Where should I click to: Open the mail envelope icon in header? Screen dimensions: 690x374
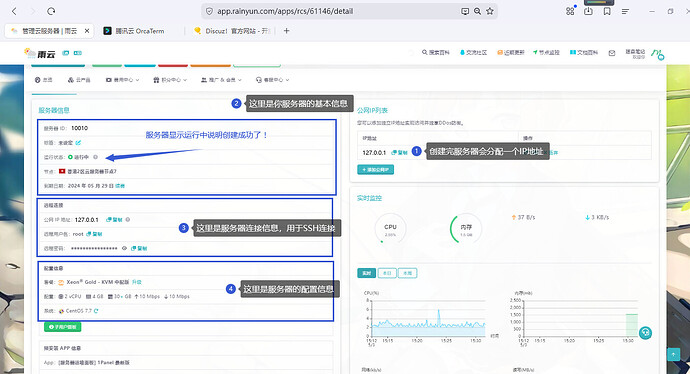[x=612, y=53]
